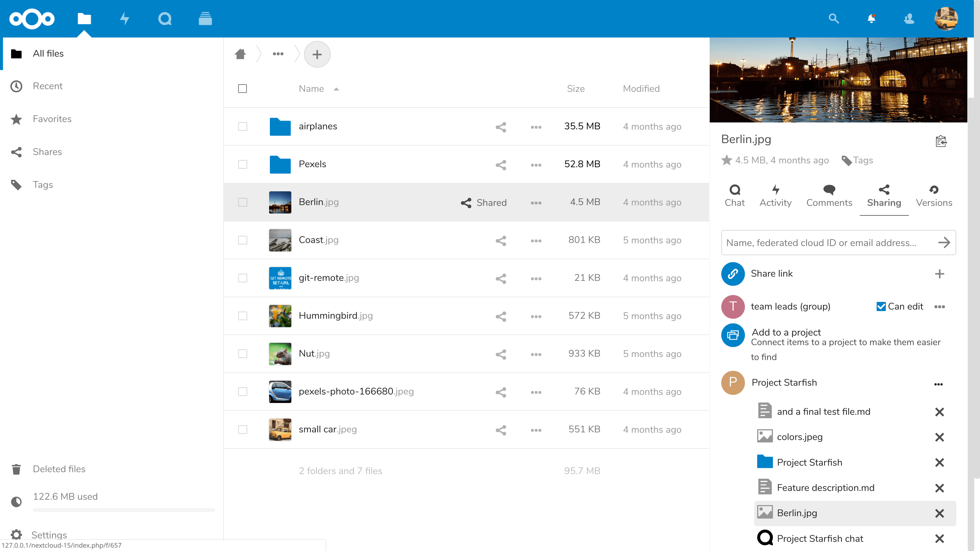The height and width of the screenshot is (551, 980).
Task: Click the Tags link in details panel
Action: 857,160
